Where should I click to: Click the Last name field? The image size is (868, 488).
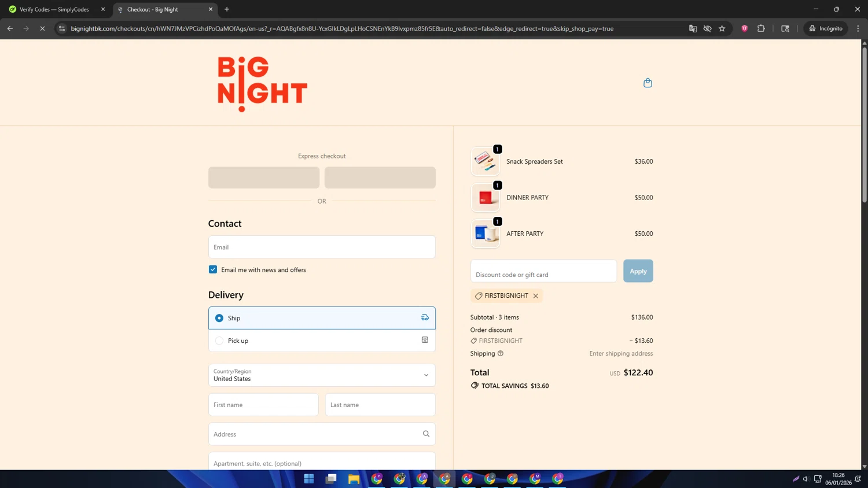tap(380, 405)
